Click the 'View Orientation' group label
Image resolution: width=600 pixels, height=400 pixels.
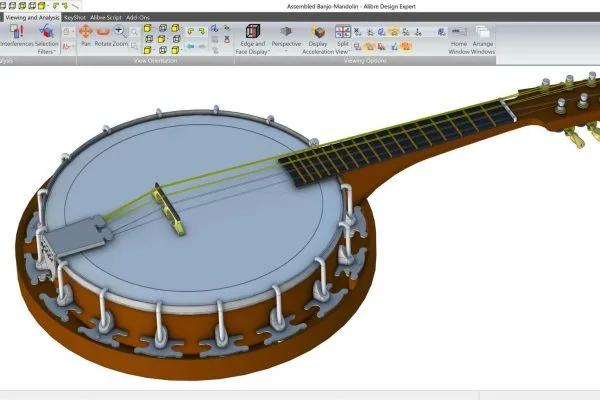(x=155, y=60)
